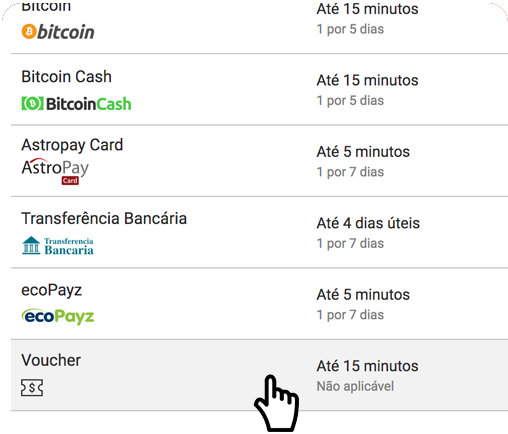Select the Bitcoin Cash payment method title
Screen dimensions: 508x434
(x=66, y=76)
